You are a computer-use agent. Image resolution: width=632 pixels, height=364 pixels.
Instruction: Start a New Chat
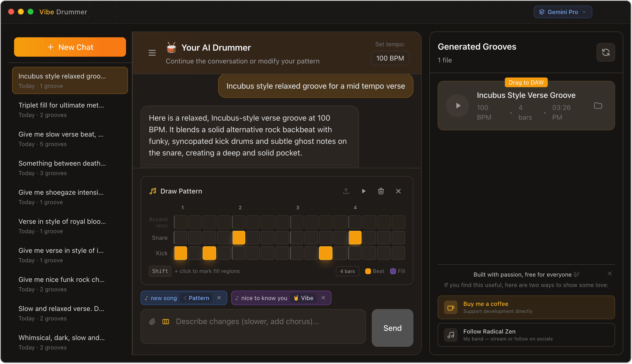(70, 47)
